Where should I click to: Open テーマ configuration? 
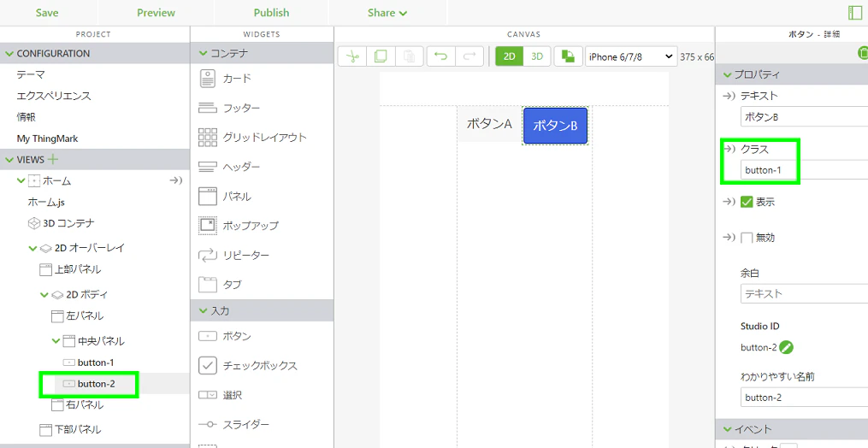31,74
